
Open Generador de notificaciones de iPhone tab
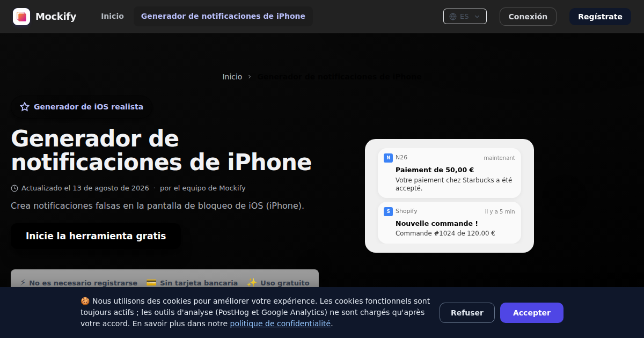point(223,16)
